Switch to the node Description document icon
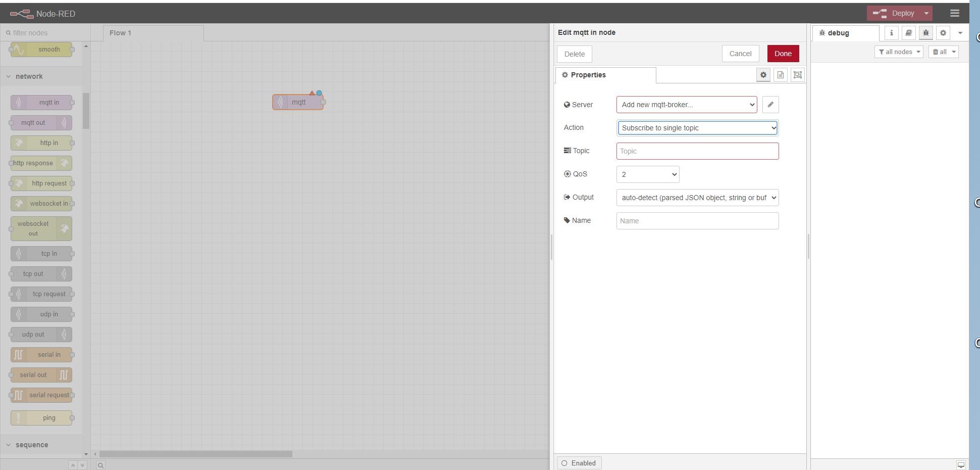 (780, 75)
